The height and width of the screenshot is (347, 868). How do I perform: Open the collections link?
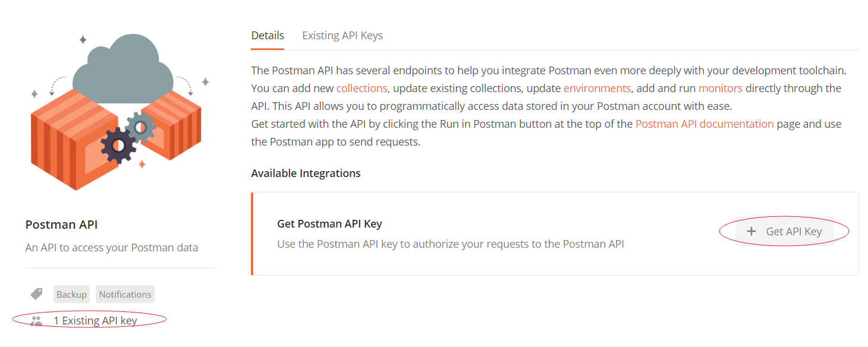click(362, 88)
